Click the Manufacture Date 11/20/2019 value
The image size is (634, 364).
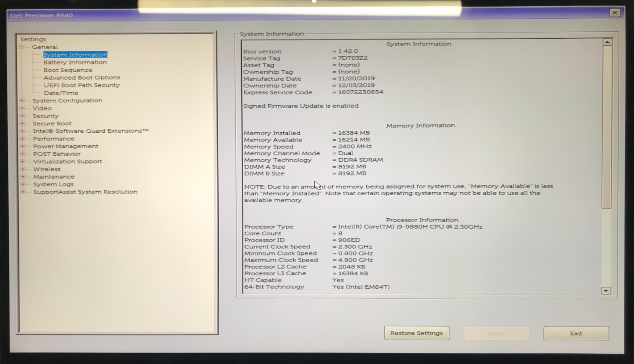[x=356, y=78]
